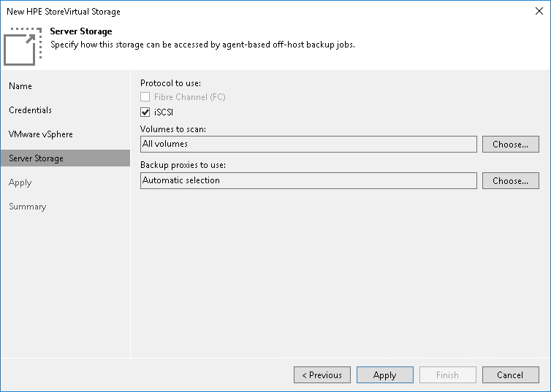
Task: Choose volumes to scan
Action: click(510, 144)
